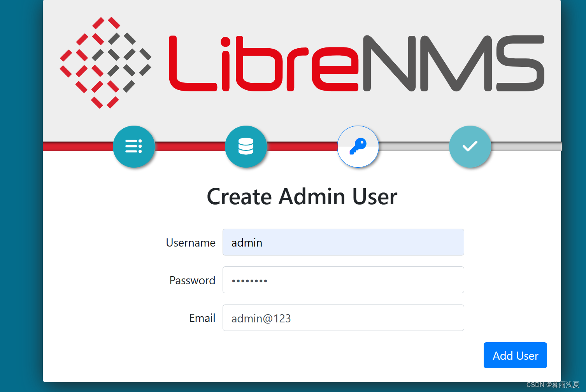Jump to the checkmark finish step icon
The height and width of the screenshot is (392, 586).
coord(470,147)
